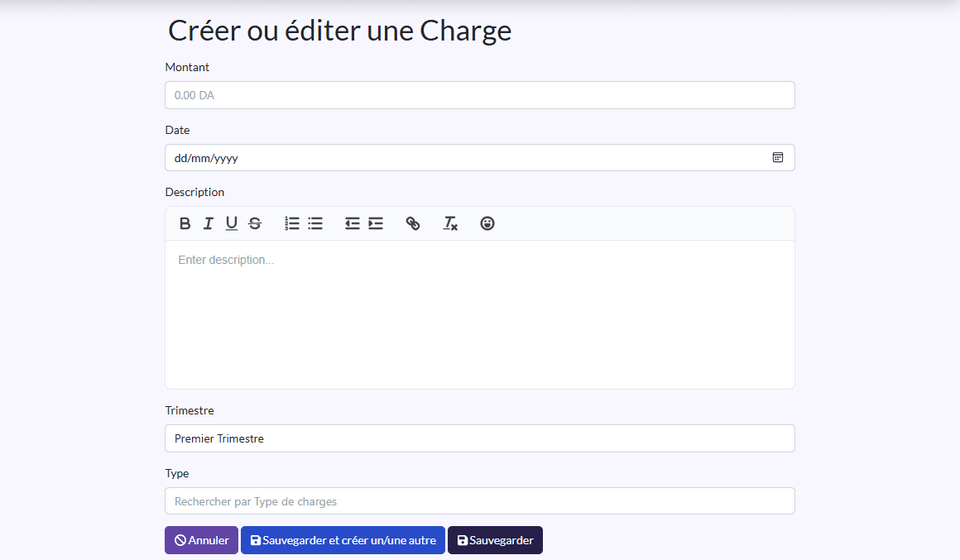Click the Montant label
The height and width of the screenshot is (560, 960).
[187, 67]
